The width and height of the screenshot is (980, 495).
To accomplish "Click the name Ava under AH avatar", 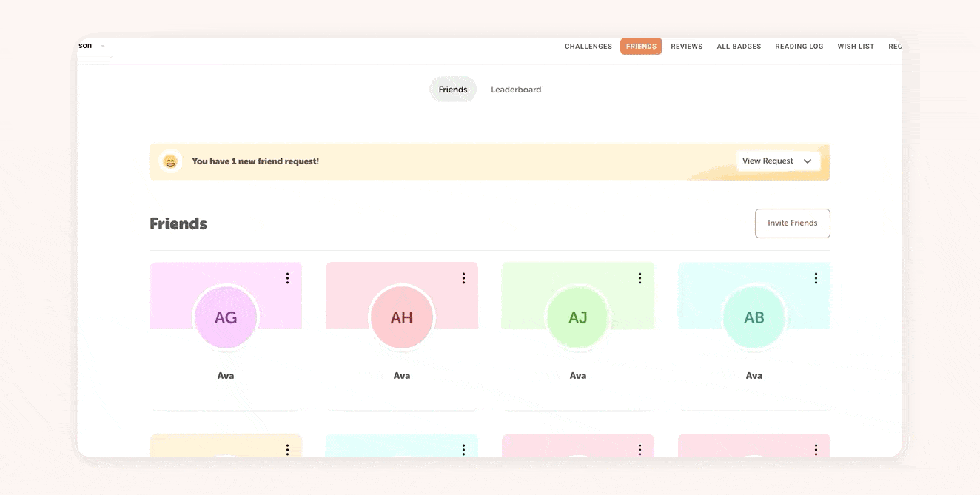I will tap(402, 376).
